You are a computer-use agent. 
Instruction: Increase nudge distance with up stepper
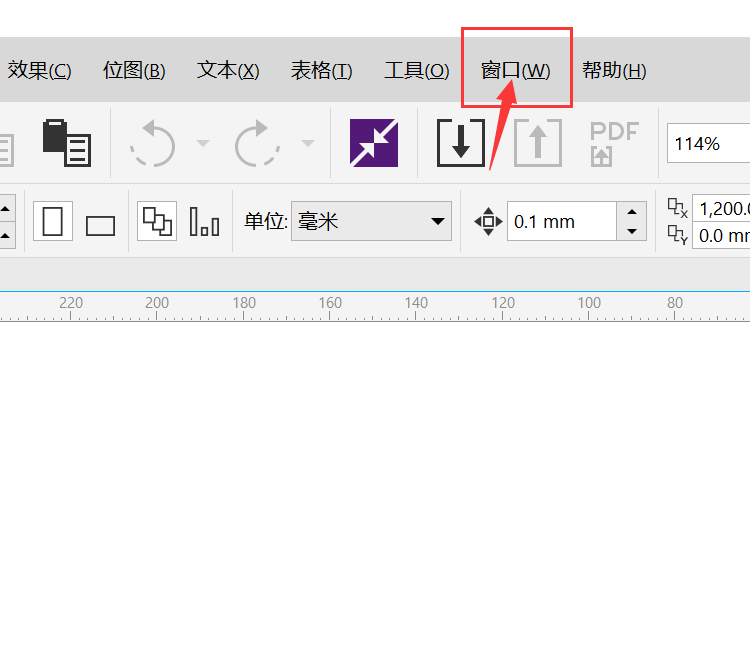[x=632, y=212]
